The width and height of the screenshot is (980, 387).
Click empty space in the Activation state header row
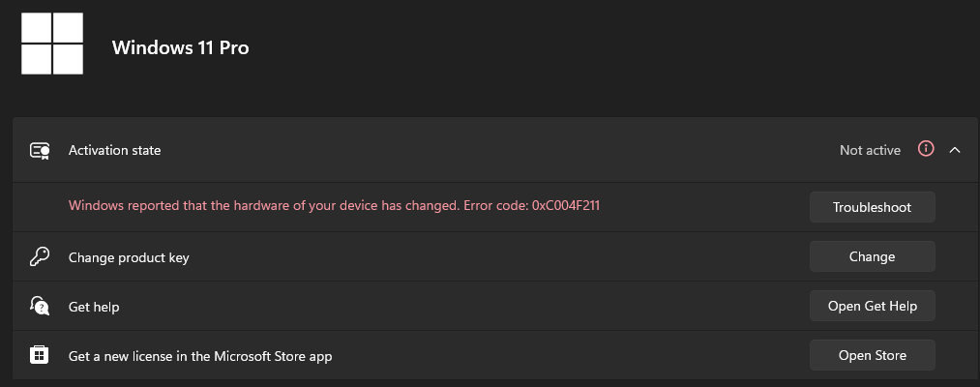pos(484,150)
